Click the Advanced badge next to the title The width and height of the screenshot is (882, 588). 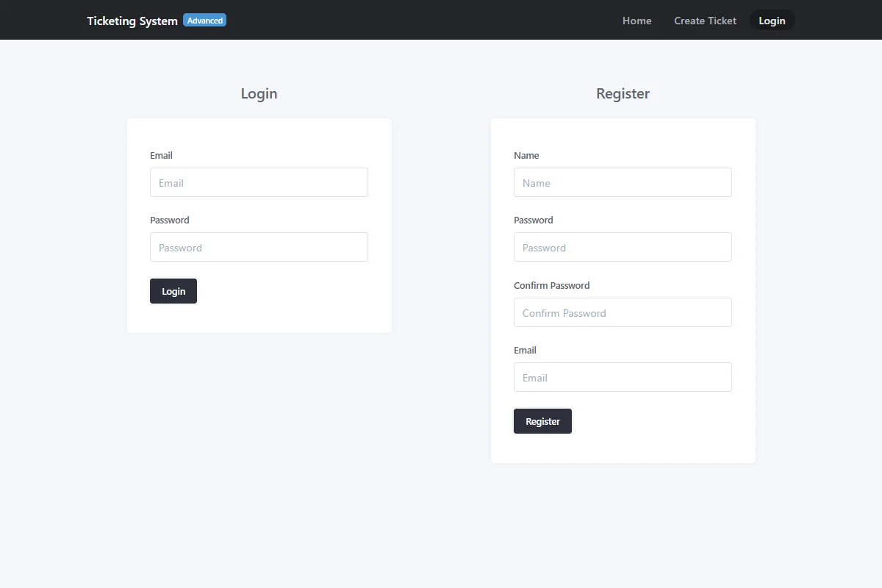pyautogui.click(x=205, y=21)
